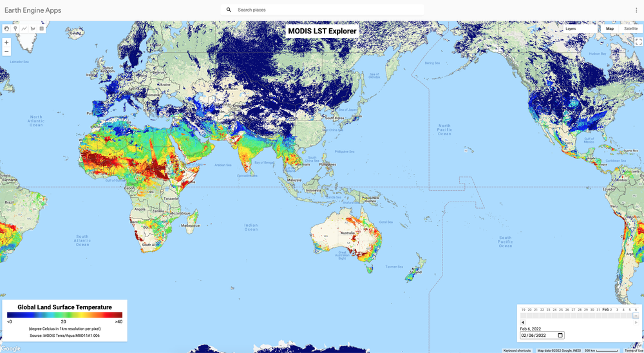Viewport: 644px width, 353px height.
Task: Click the Labrador Sea label
Action: (x=19, y=62)
